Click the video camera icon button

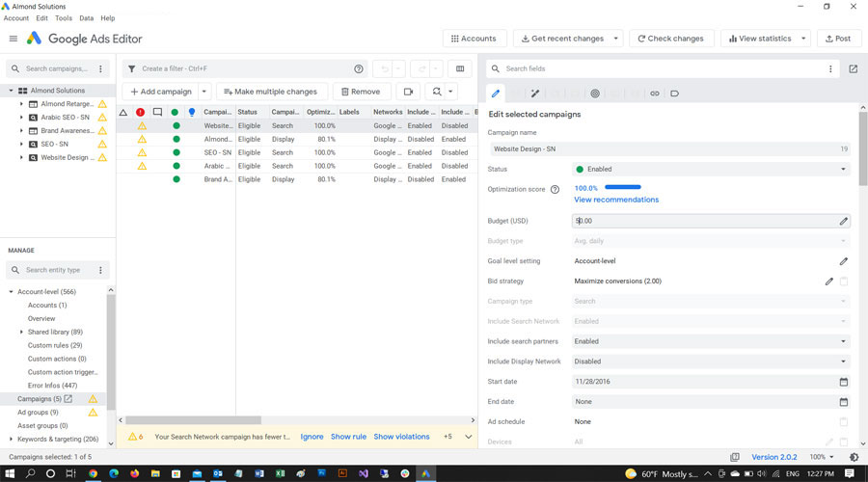click(x=409, y=92)
